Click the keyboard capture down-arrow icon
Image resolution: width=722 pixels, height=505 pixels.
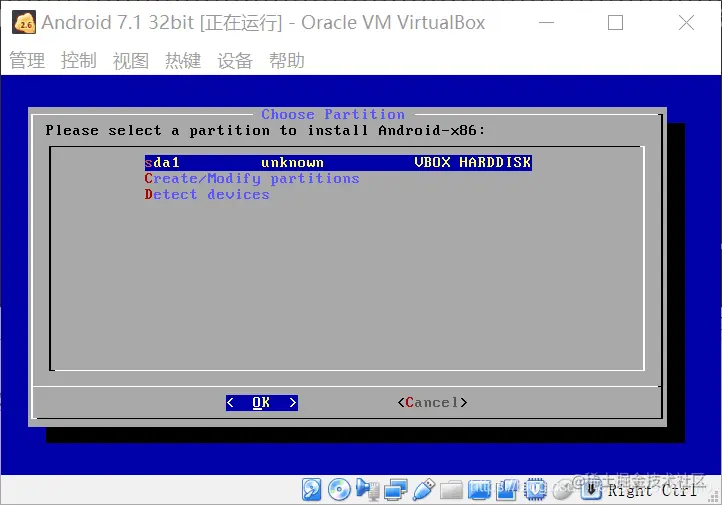(x=591, y=489)
